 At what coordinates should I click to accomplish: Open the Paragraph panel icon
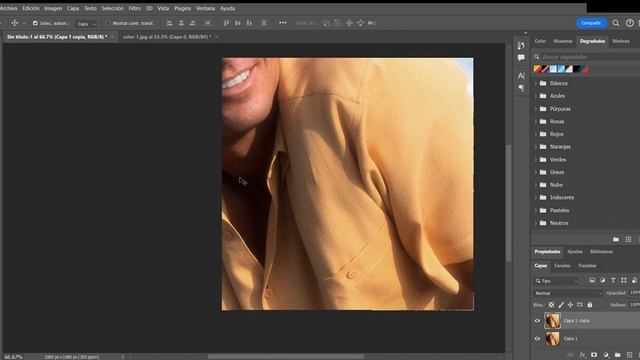pos(521,88)
